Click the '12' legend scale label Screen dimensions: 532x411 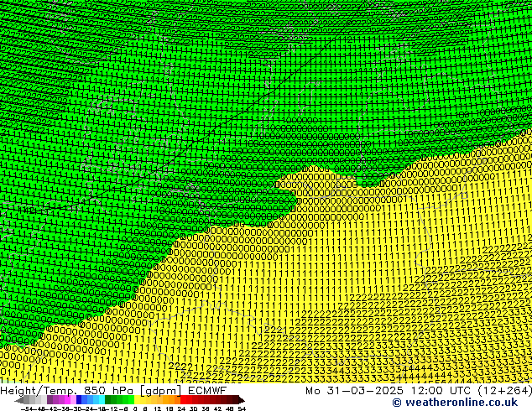[x=158, y=408]
